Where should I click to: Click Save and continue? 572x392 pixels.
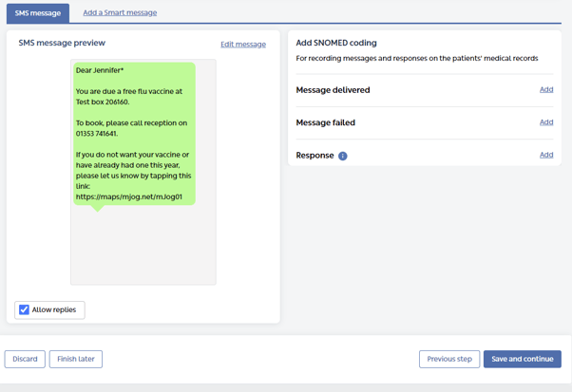pos(522,359)
